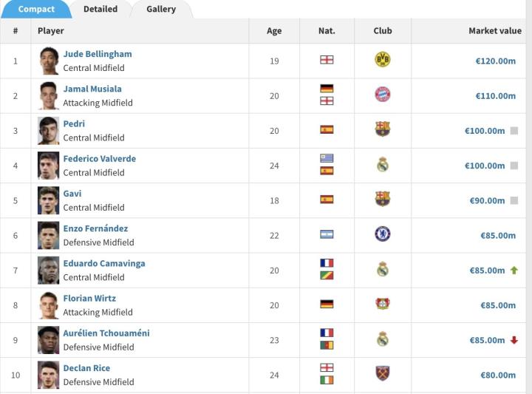Screen dimensions: 532x394
Task: Select Chelsea club crest in Enzo's row
Action: (382, 234)
